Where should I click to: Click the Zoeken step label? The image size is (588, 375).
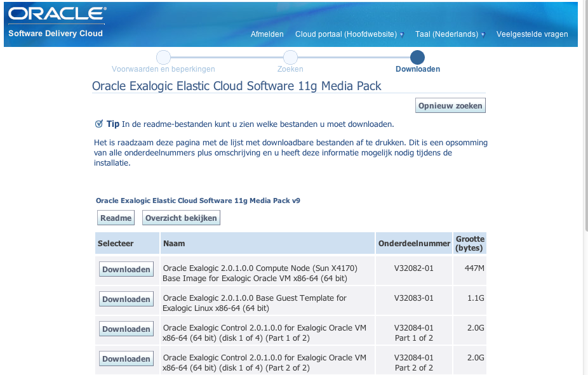(290, 69)
